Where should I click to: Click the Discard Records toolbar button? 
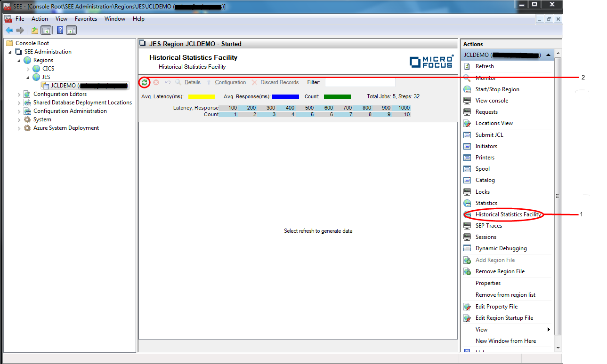pos(275,82)
